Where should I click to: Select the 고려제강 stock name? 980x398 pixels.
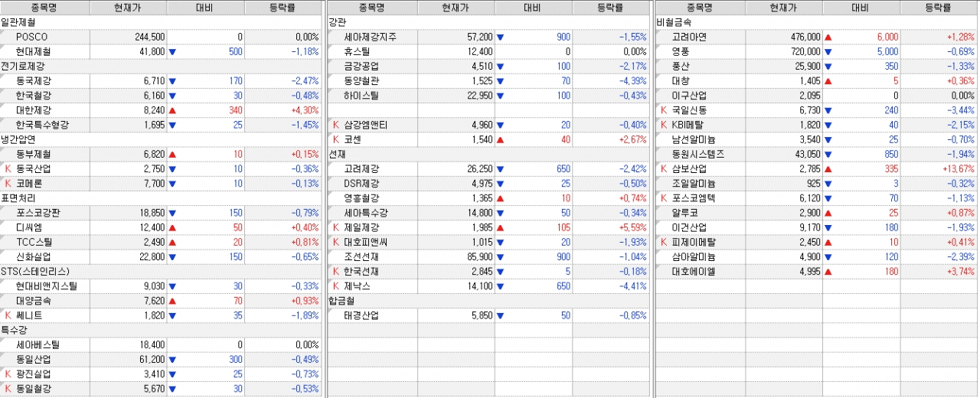tap(361, 169)
